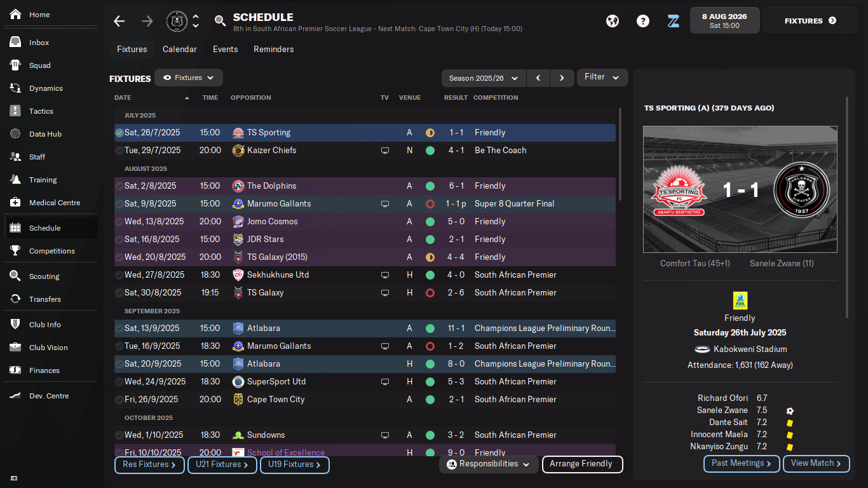868x488 pixels.
Task: Toggle the checkmark for the TS Sporting fixture
Action: (x=119, y=133)
